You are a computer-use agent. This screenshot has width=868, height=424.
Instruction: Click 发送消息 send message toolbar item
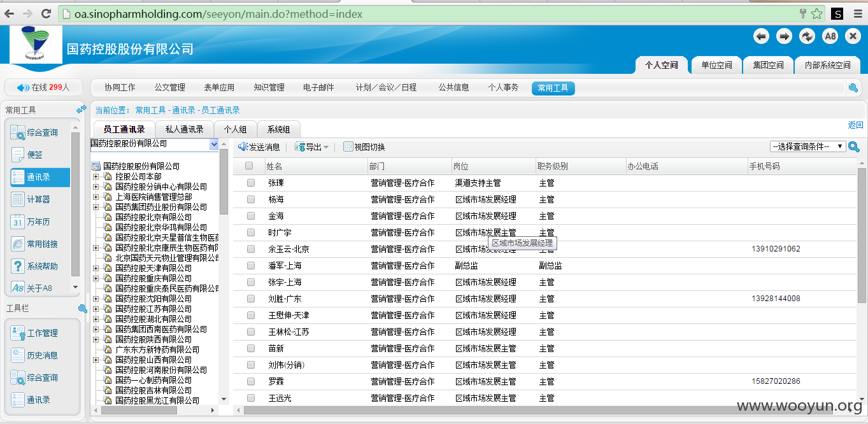[x=259, y=147]
